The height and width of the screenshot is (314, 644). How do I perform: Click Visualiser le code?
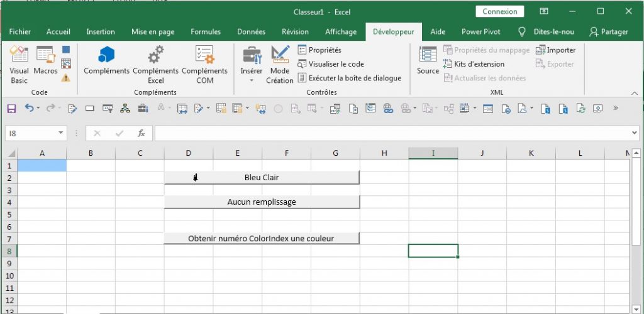tap(331, 64)
